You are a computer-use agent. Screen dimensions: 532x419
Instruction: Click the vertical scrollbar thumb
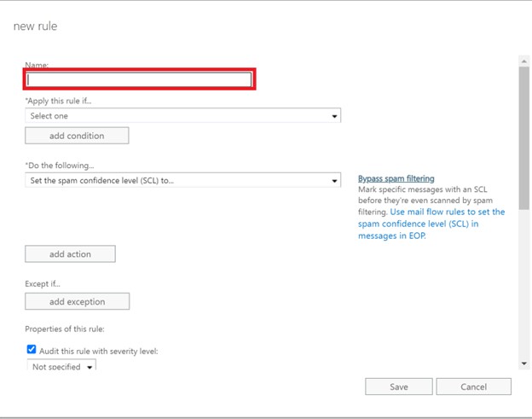523,138
